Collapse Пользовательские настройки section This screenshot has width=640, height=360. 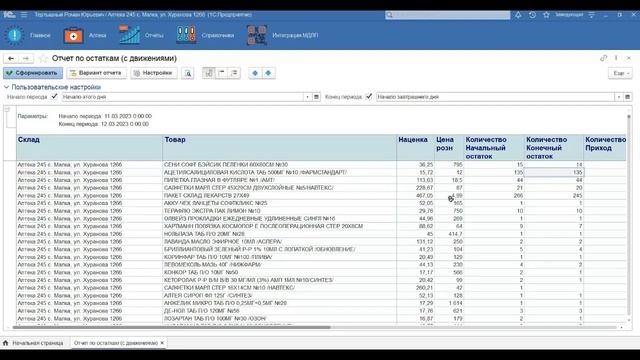pyautogui.click(x=7, y=87)
